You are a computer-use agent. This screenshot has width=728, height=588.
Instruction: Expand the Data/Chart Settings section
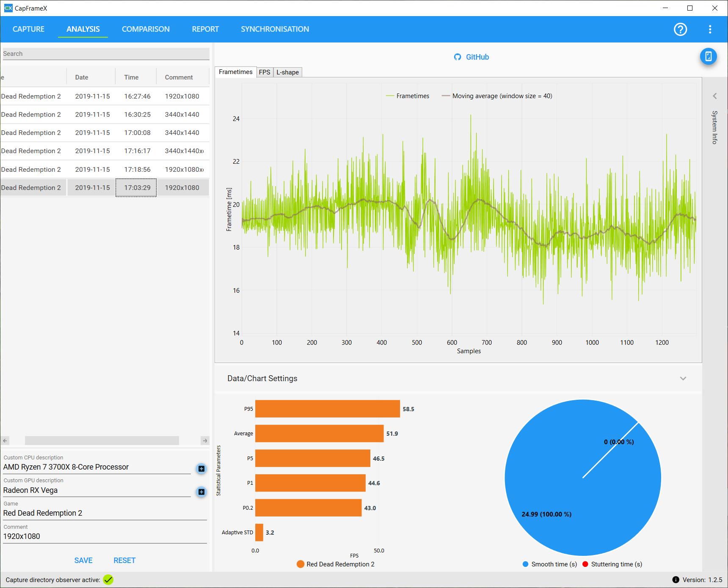tap(683, 379)
